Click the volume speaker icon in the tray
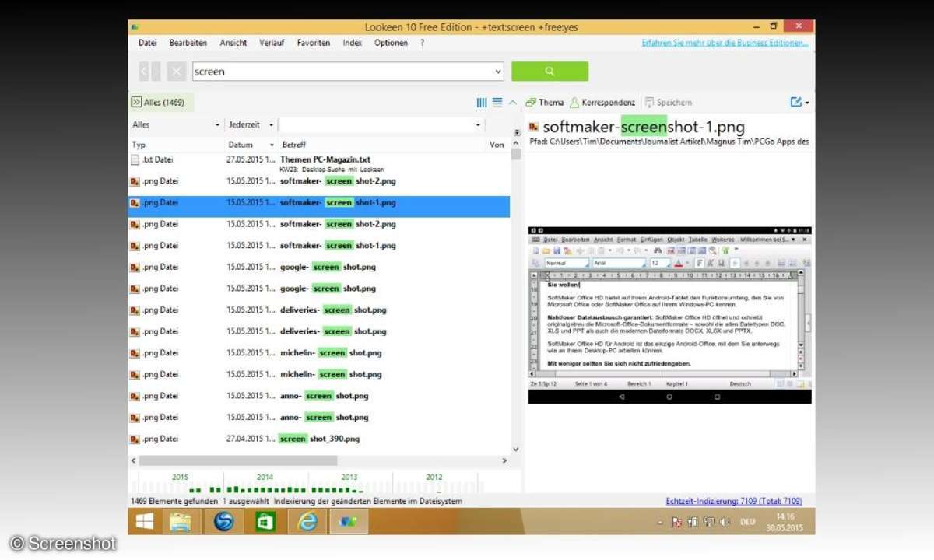 725,522
